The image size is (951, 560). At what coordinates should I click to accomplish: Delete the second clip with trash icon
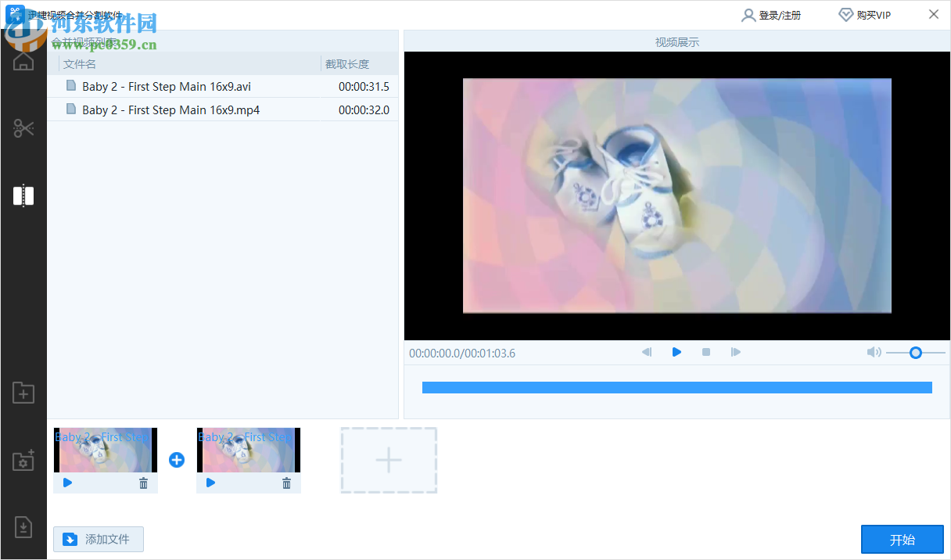[286, 483]
